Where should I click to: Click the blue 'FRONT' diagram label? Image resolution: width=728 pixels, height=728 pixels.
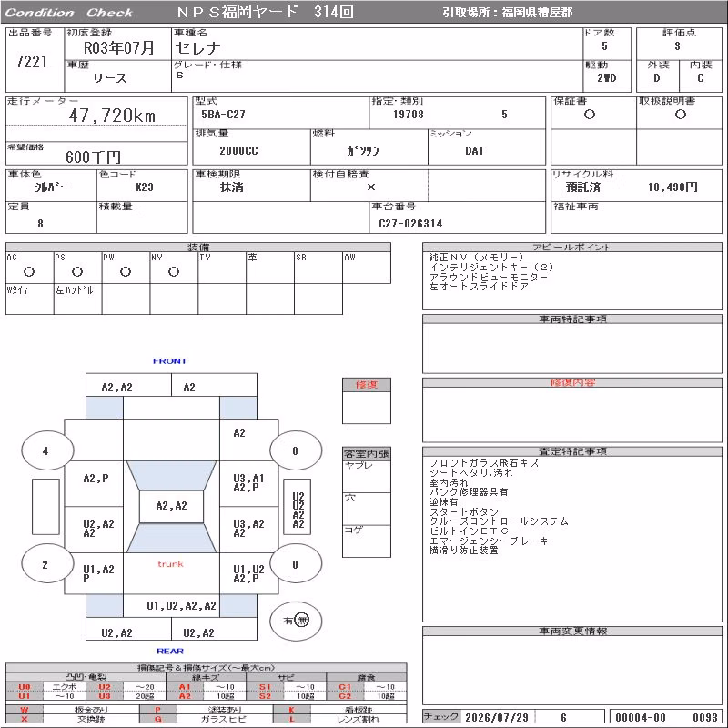(170, 360)
